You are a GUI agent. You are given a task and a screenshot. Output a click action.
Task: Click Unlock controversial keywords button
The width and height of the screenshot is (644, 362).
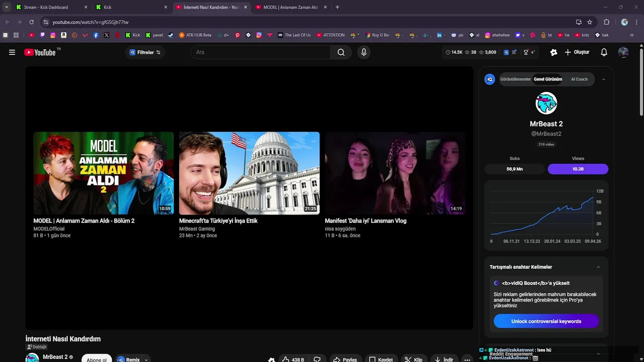tap(546, 321)
